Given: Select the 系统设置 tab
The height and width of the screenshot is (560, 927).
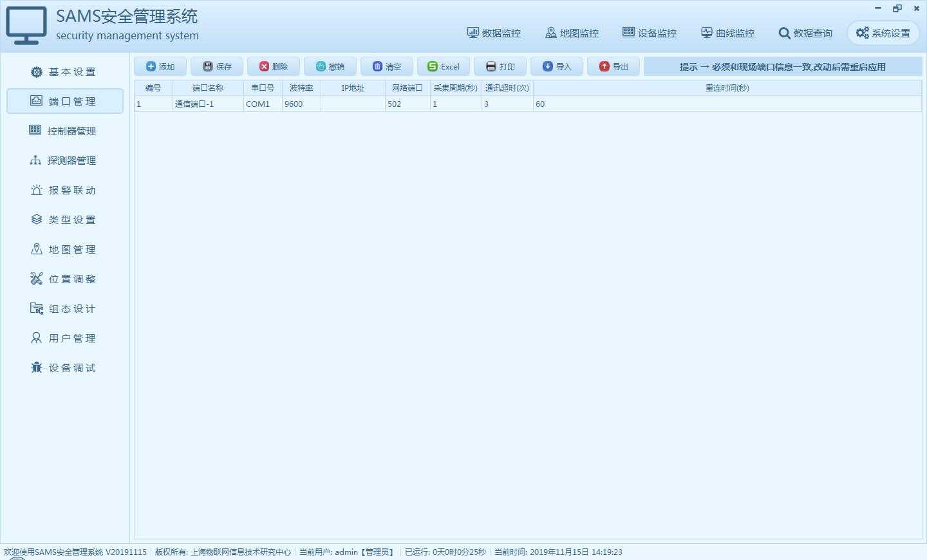Looking at the screenshot, I should 883,33.
